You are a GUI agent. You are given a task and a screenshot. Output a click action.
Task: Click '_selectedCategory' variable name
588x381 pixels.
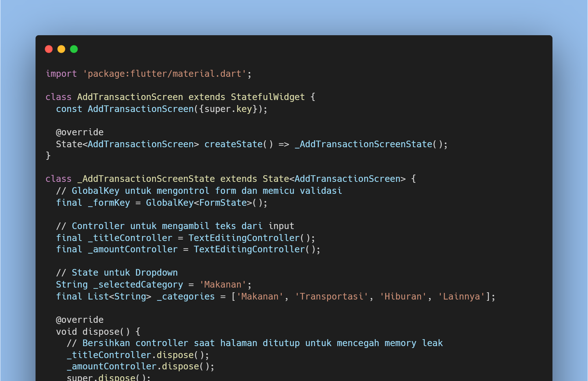coord(138,285)
